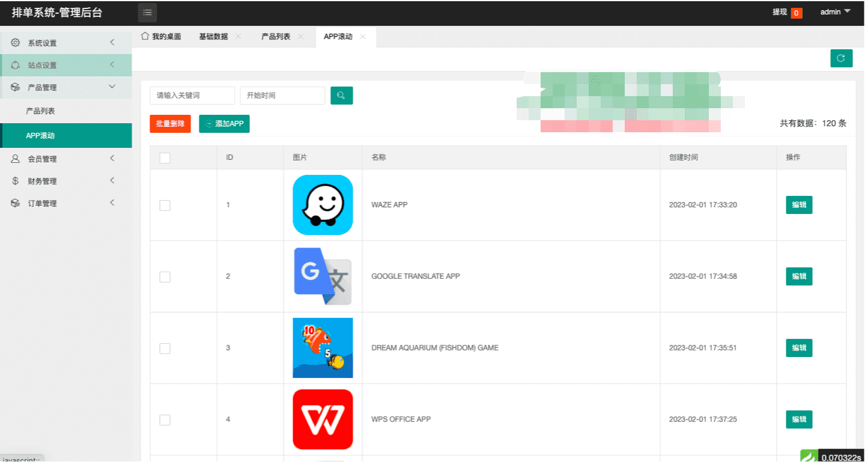
Task: Click the system settings gear icon
Action: (x=16, y=43)
